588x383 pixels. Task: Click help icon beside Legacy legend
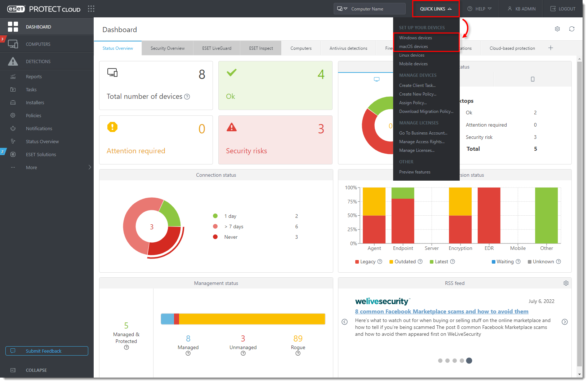tap(380, 261)
